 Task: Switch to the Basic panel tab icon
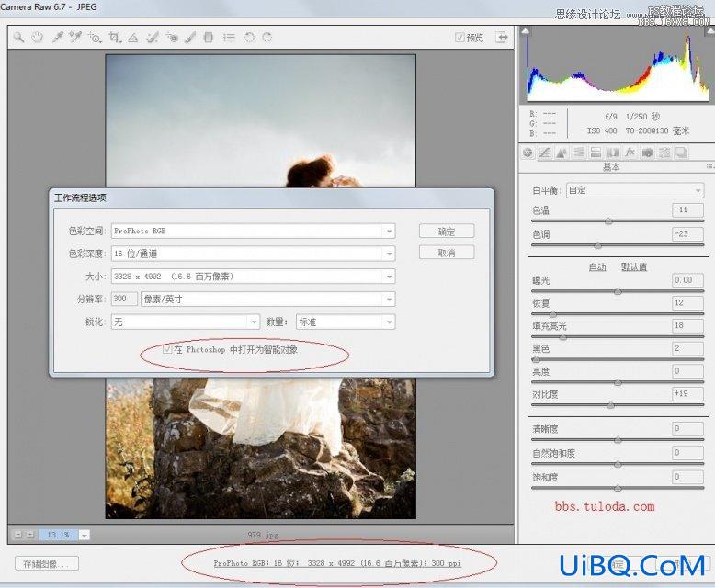pos(528,153)
